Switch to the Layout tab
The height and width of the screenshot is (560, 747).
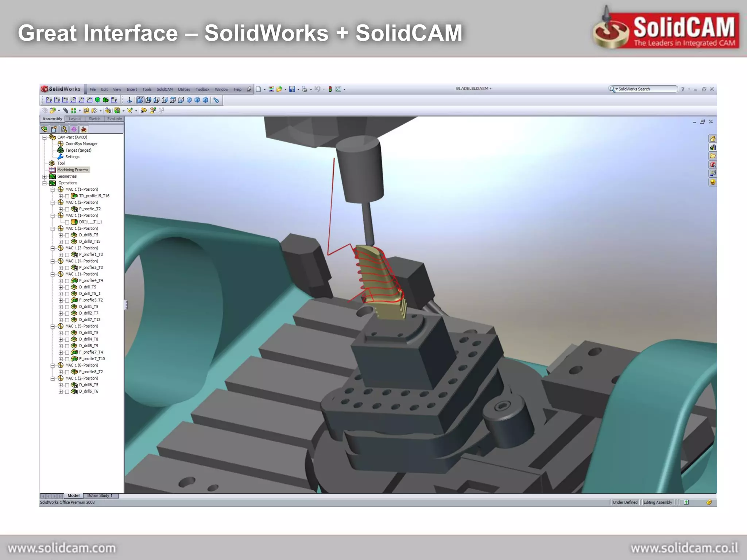75,119
